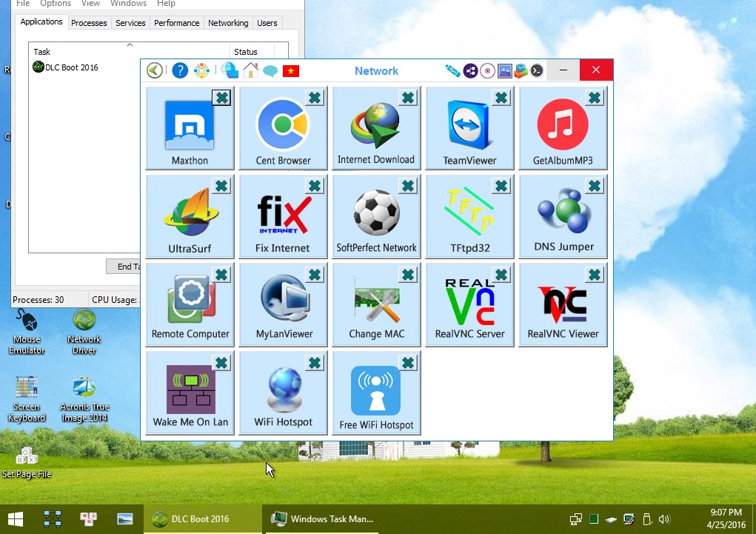Screen dimensions: 756x534
Task: Open RealVNC Viewer tile
Action: 563,305
